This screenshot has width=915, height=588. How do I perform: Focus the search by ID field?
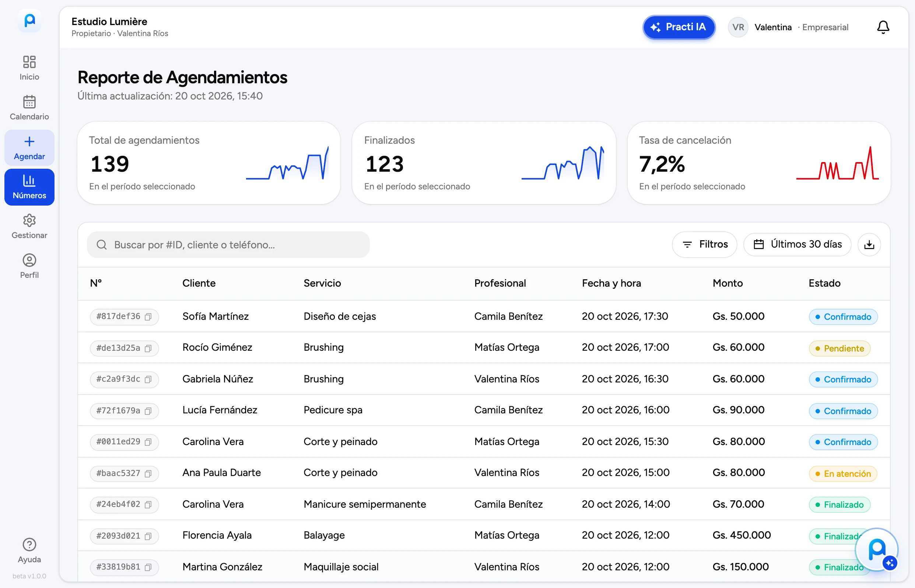click(x=228, y=245)
